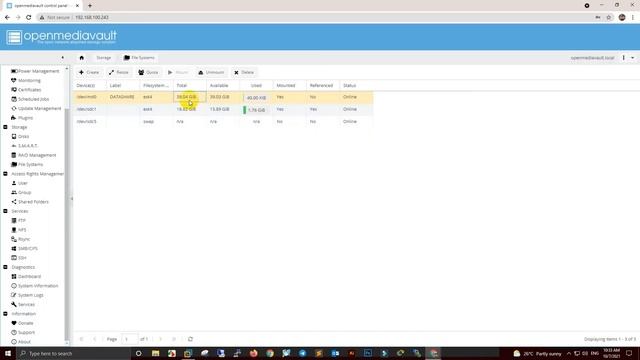Open File Systems sidebar item

pyautogui.click(x=27, y=164)
